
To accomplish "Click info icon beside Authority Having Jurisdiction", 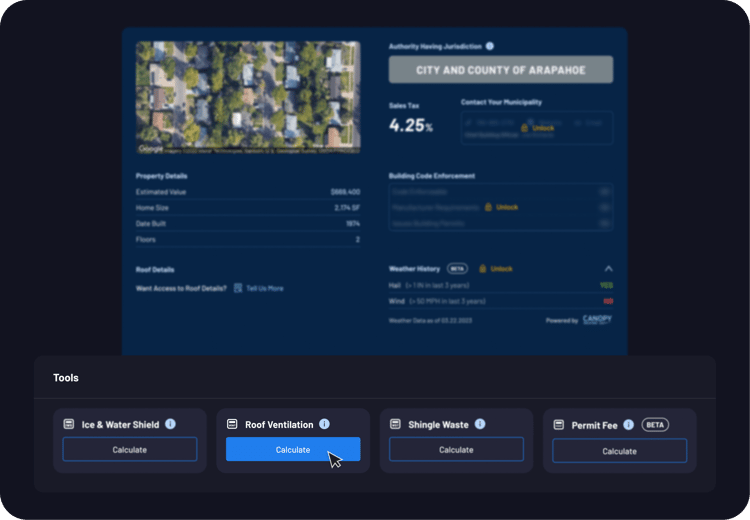I will tap(490, 46).
